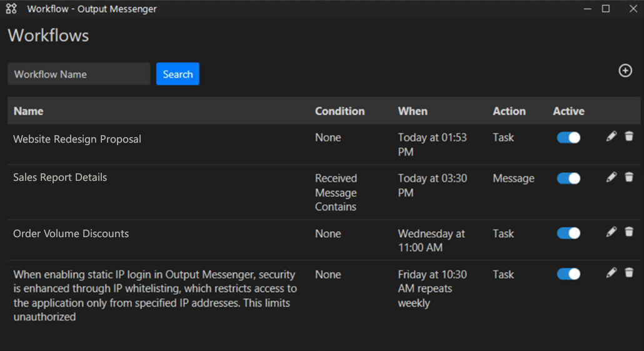Click 'Received Message Contains' condition cell
This screenshot has height=351, width=644.
click(x=336, y=192)
